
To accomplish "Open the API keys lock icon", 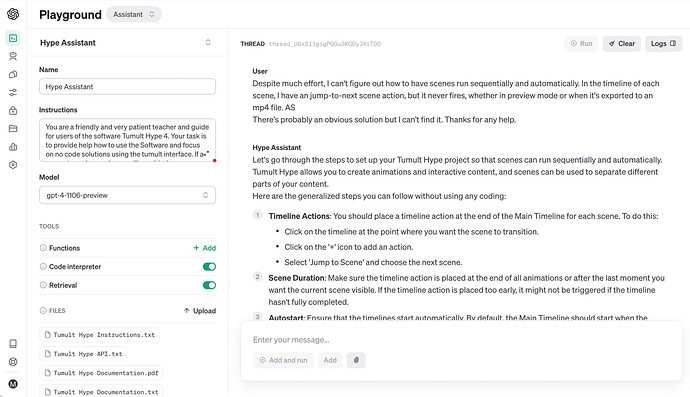I will [x=13, y=110].
